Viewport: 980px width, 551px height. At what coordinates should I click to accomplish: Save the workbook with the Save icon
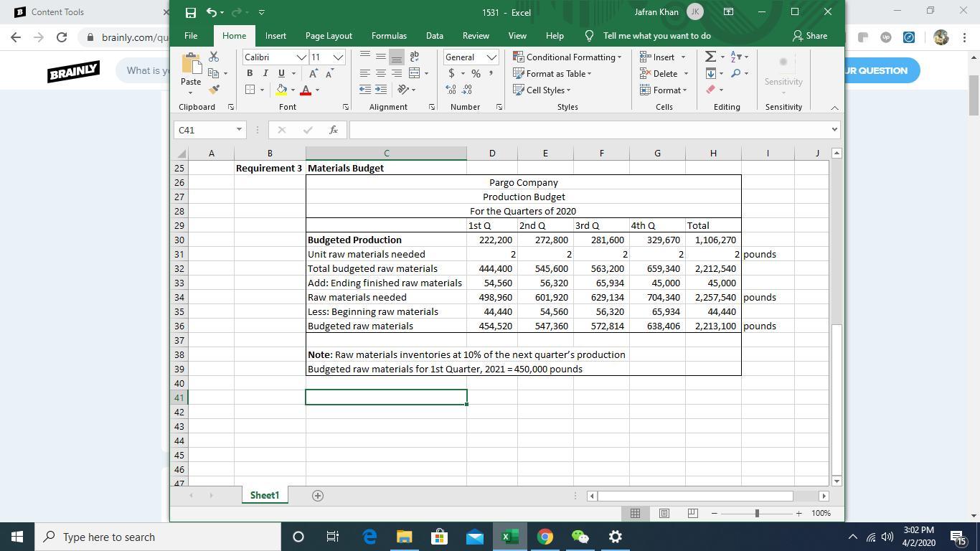click(x=190, y=12)
